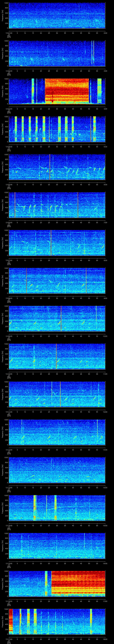Click the 13:13:00 start time label
This screenshot has width=114, height=644.
tap(9, 487)
